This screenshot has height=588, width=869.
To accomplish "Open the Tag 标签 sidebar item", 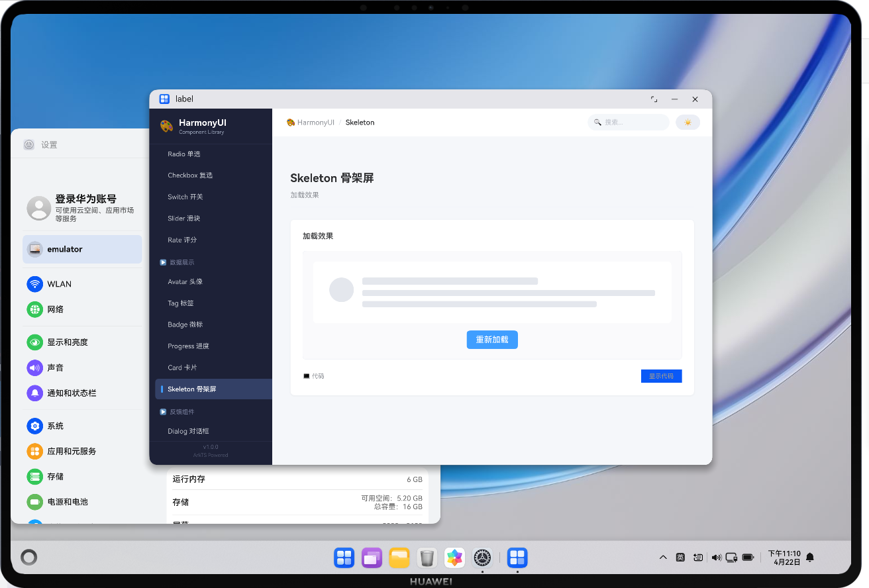I will [x=211, y=303].
